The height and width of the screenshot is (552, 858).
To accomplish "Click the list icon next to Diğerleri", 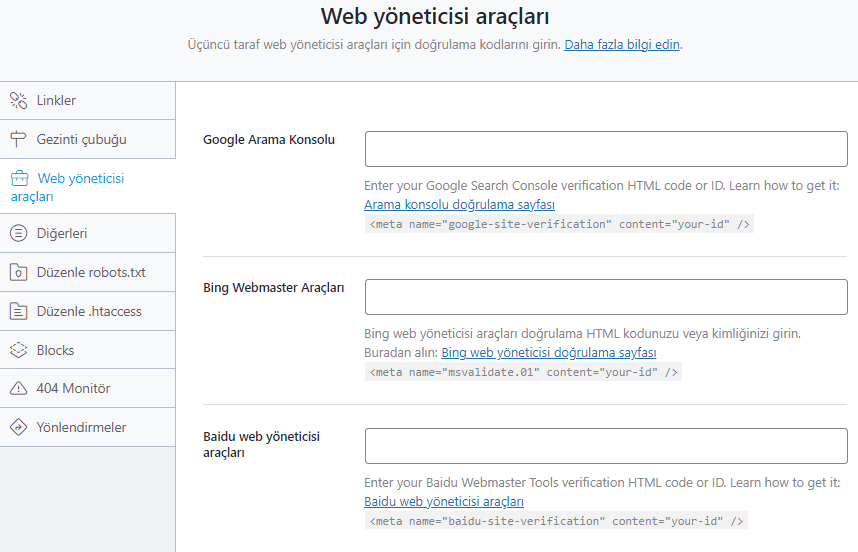I will coord(18,233).
